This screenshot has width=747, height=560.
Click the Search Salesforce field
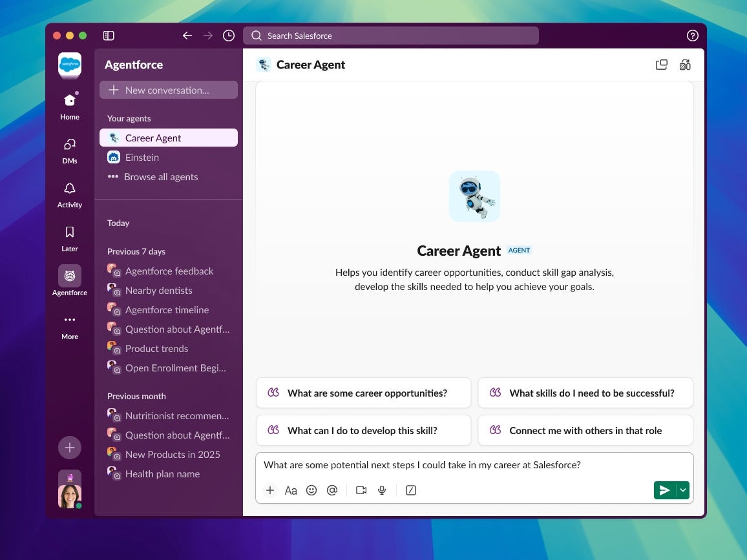(x=391, y=36)
